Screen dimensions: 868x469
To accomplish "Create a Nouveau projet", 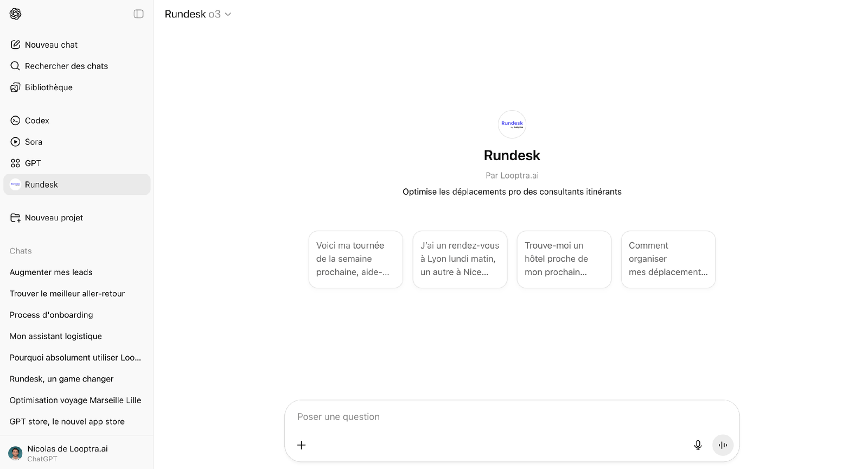I will (x=53, y=218).
